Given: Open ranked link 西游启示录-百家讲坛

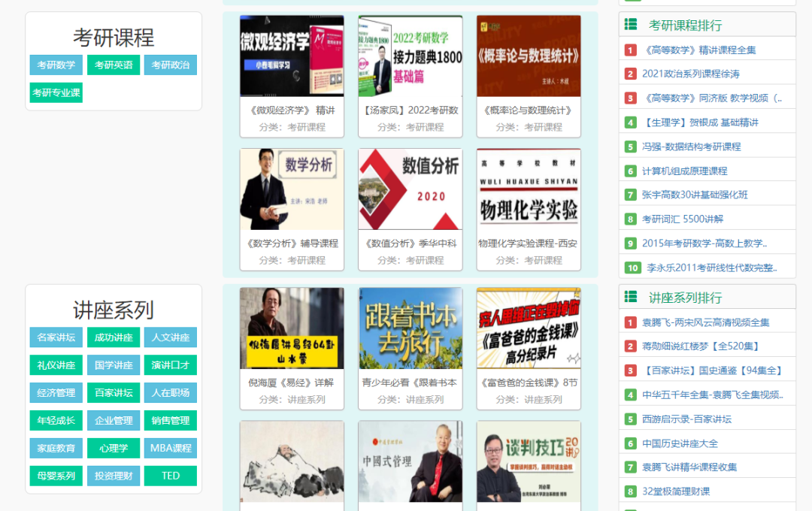Looking at the screenshot, I should pos(686,419).
